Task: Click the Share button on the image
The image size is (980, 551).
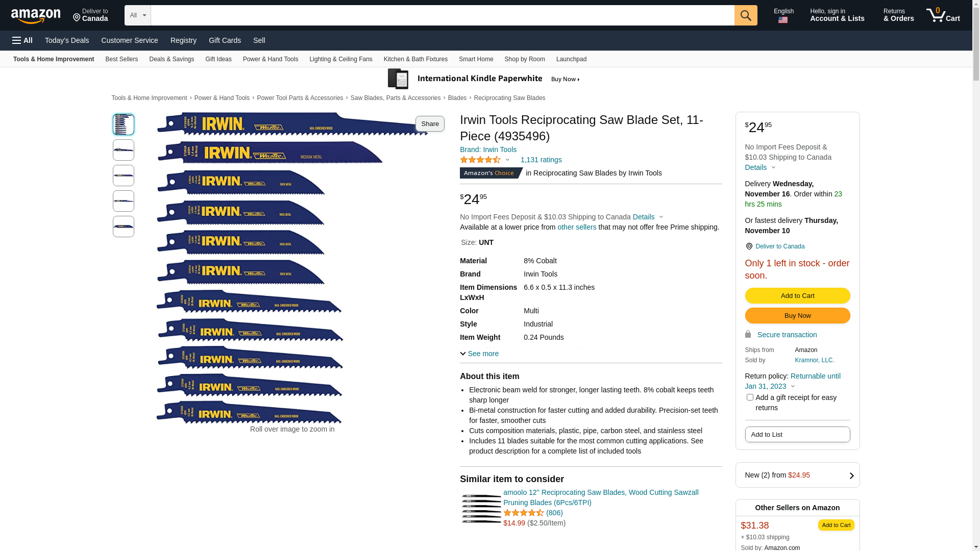Action: point(430,124)
